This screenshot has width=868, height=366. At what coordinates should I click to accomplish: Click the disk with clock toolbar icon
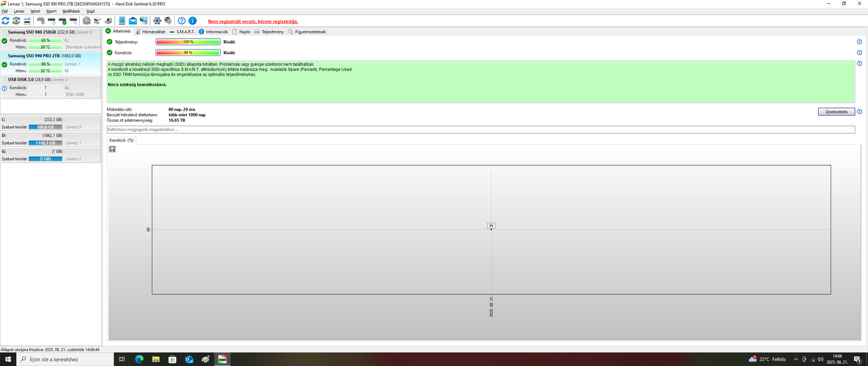pyautogui.click(x=52, y=21)
